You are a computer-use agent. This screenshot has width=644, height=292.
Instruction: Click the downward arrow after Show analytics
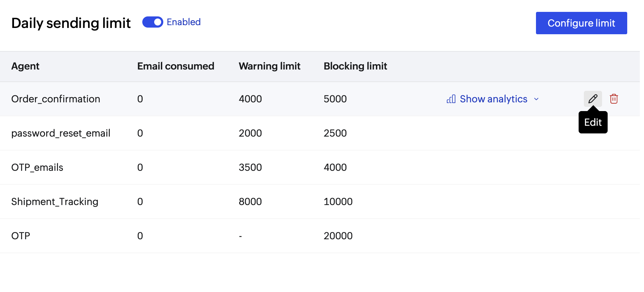pyautogui.click(x=537, y=99)
